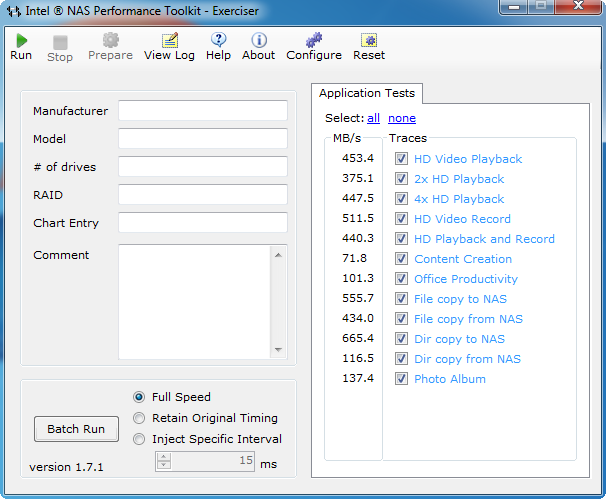Screen dimensions: 606x499
Task: Click the 101.3 MB/s result value
Action: [x=358, y=278]
